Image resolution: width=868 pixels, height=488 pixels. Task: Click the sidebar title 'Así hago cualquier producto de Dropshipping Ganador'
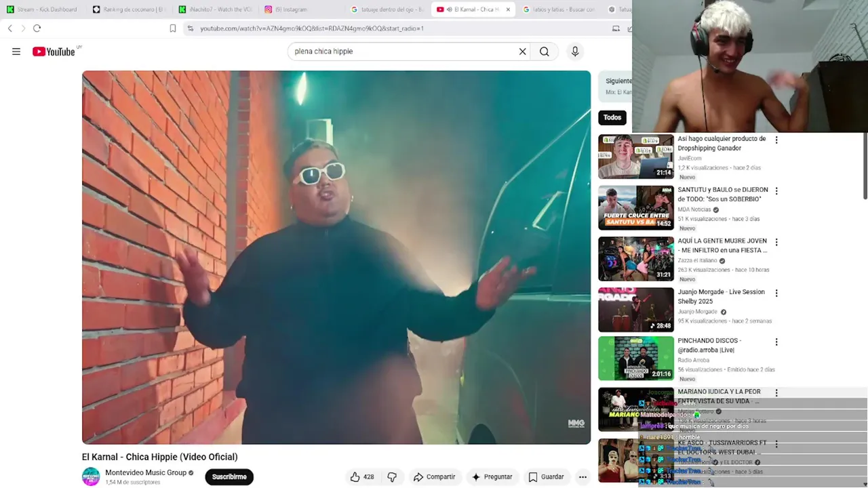(722, 144)
